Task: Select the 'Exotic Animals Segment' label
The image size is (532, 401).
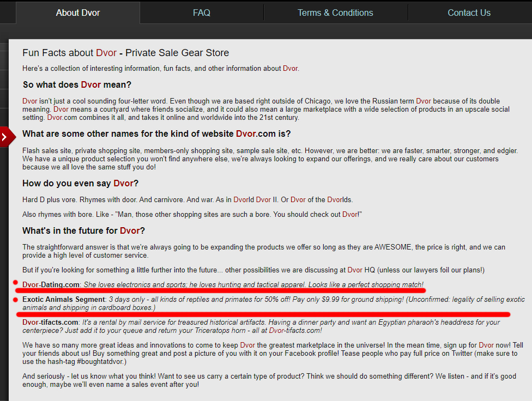Action: [64, 299]
